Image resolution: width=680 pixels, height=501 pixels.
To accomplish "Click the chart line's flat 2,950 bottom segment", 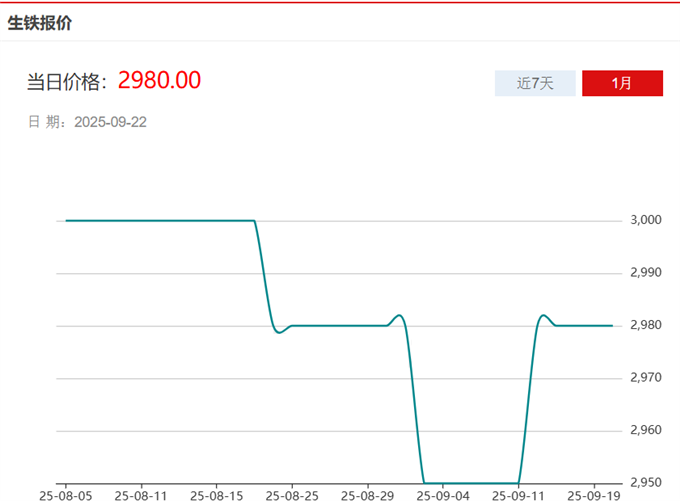I will click(470, 482).
